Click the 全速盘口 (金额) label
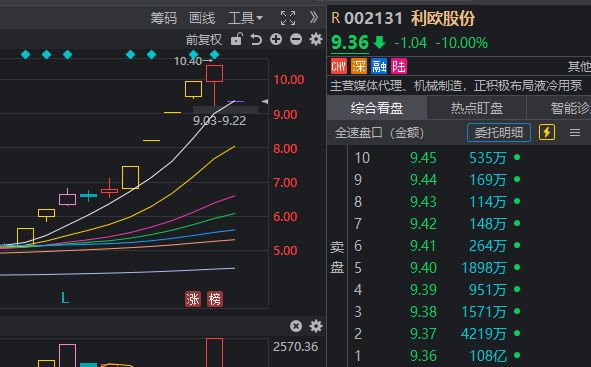591x367 pixels. (379, 133)
